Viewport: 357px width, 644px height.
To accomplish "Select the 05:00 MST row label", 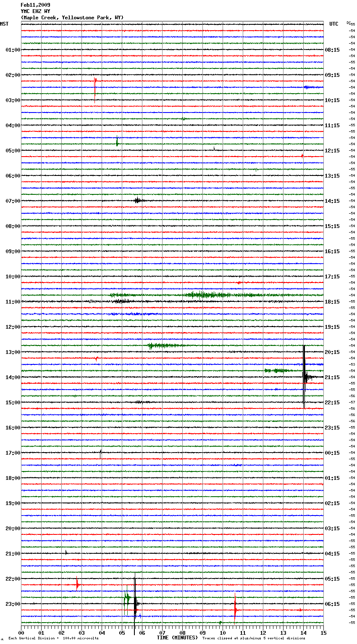I will [x=13, y=151].
